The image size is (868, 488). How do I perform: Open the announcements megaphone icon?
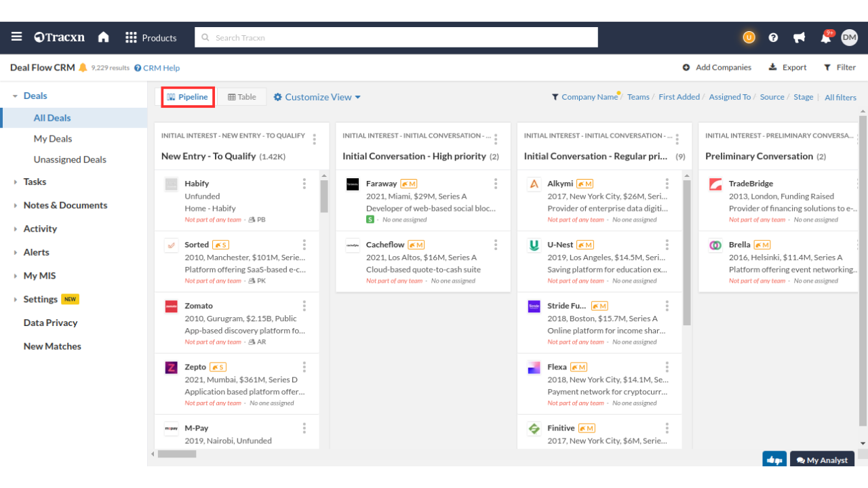tap(799, 38)
